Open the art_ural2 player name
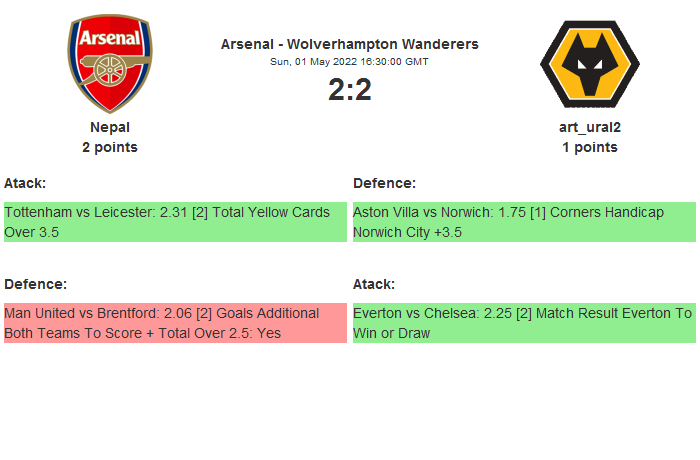 589,127
